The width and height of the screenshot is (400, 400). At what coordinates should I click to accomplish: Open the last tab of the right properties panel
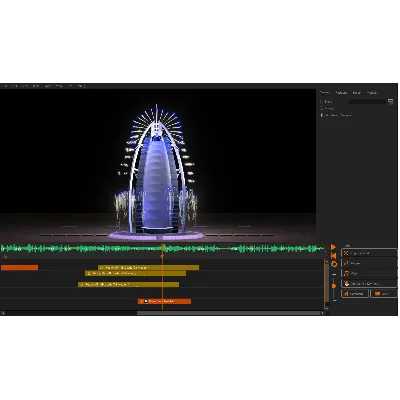pyautogui.click(x=372, y=93)
